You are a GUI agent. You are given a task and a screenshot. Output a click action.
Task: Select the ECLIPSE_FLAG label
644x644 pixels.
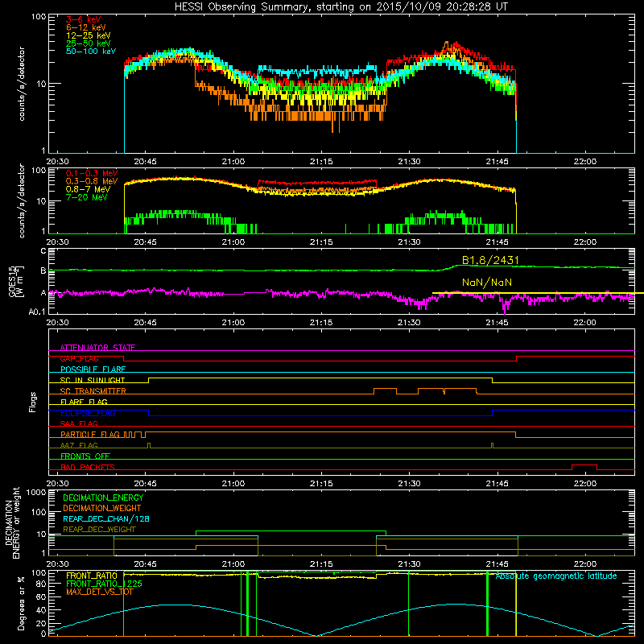pyautogui.click(x=88, y=413)
